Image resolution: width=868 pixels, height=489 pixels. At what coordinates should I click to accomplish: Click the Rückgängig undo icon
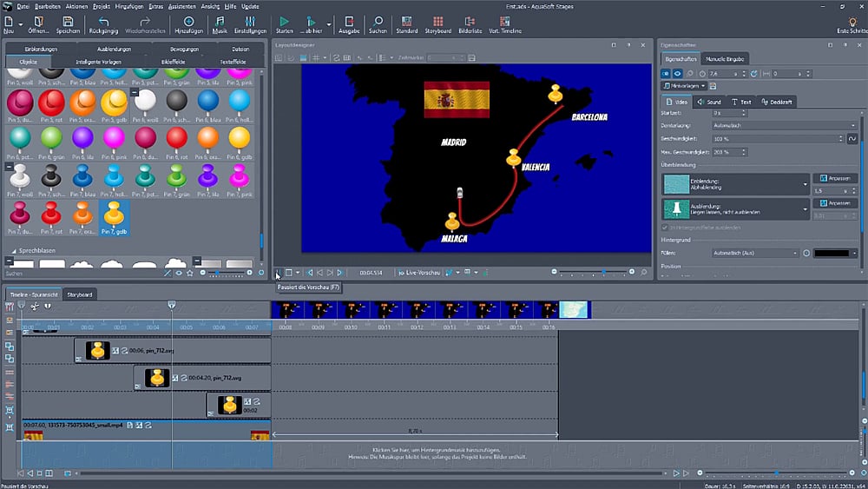coord(103,23)
